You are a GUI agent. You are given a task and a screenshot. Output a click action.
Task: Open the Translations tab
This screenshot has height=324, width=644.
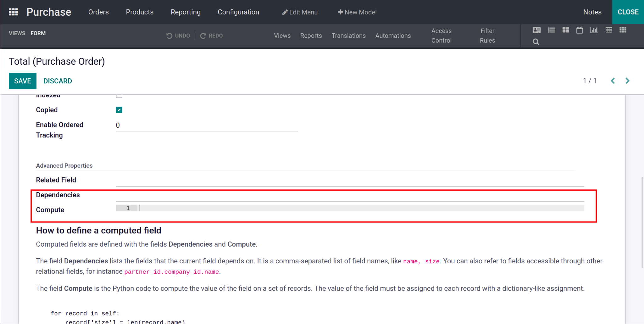click(349, 36)
